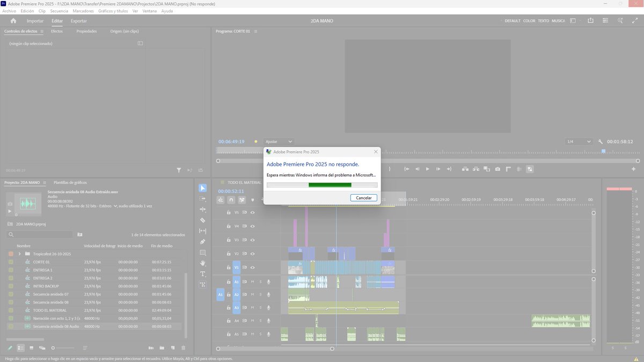Image resolution: width=644 pixels, height=362 pixels.
Task: Select the Hand tool
Action: 202,263
